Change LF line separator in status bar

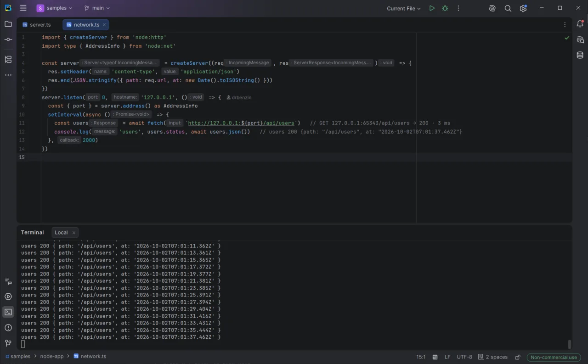447,357
